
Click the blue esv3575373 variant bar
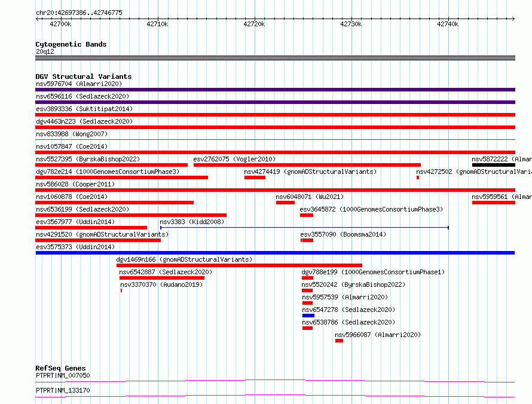pos(275,253)
